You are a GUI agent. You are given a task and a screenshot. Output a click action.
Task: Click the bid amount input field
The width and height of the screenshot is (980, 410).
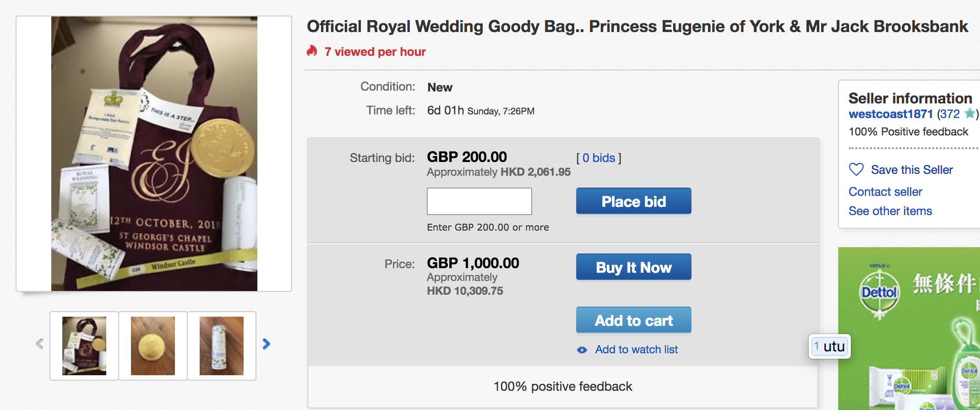(x=479, y=201)
